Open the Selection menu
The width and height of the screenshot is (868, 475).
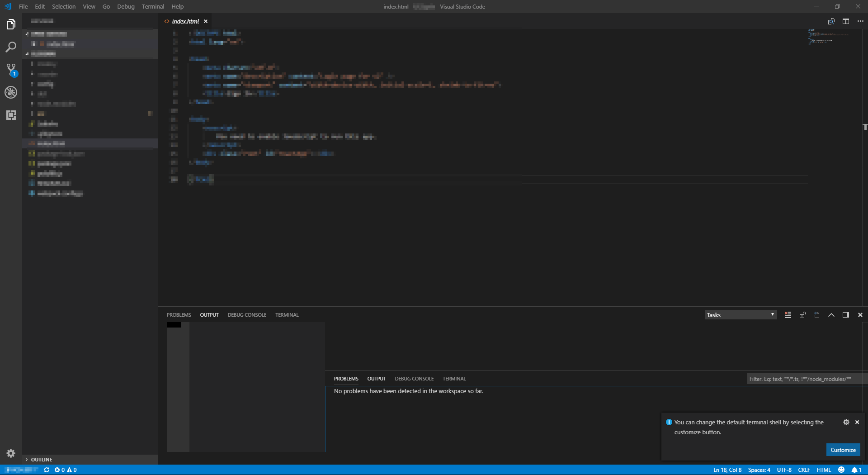[64, 6]
